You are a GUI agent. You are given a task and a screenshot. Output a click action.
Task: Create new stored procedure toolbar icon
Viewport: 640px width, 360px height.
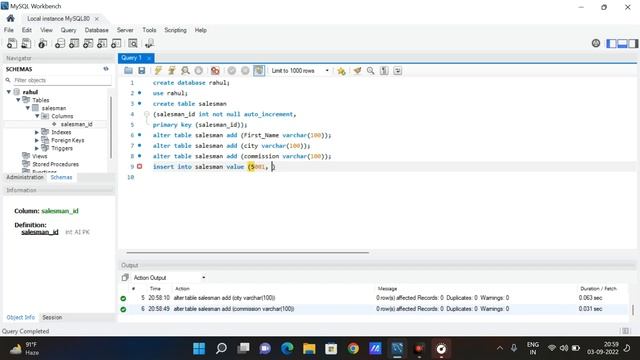point(102,43)
